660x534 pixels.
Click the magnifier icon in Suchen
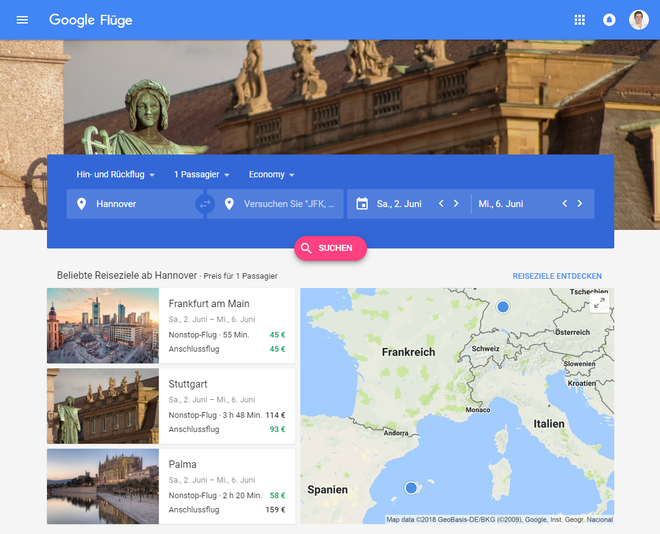[x=306, y=248]
